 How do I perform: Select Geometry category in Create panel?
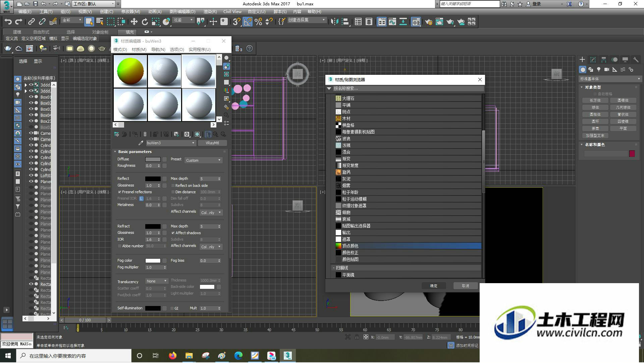point(583,69)
